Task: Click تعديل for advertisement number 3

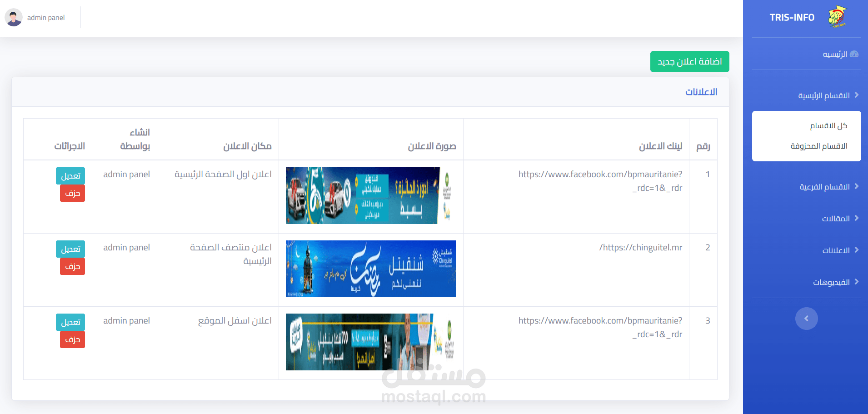Action: tap(70, 322)
